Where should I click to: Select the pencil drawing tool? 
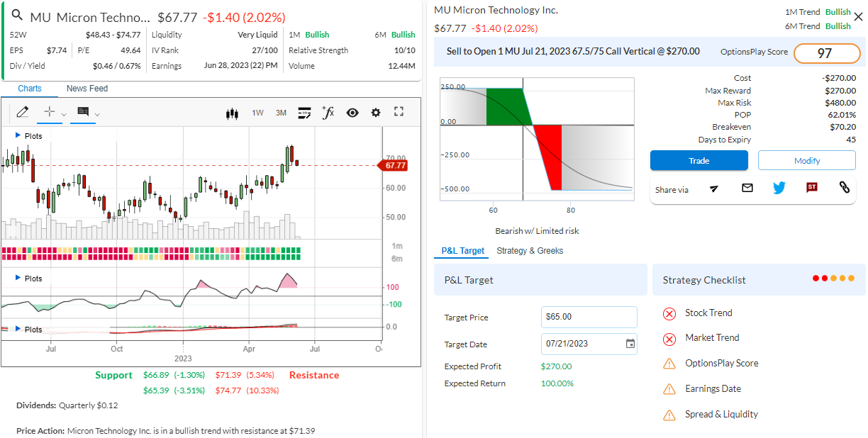coord(23,112)
